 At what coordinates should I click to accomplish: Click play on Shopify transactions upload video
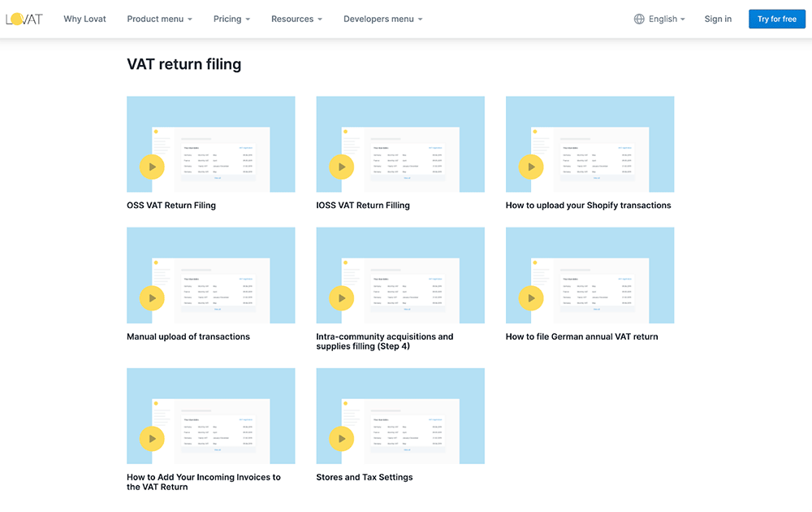(x=531, y=167)
